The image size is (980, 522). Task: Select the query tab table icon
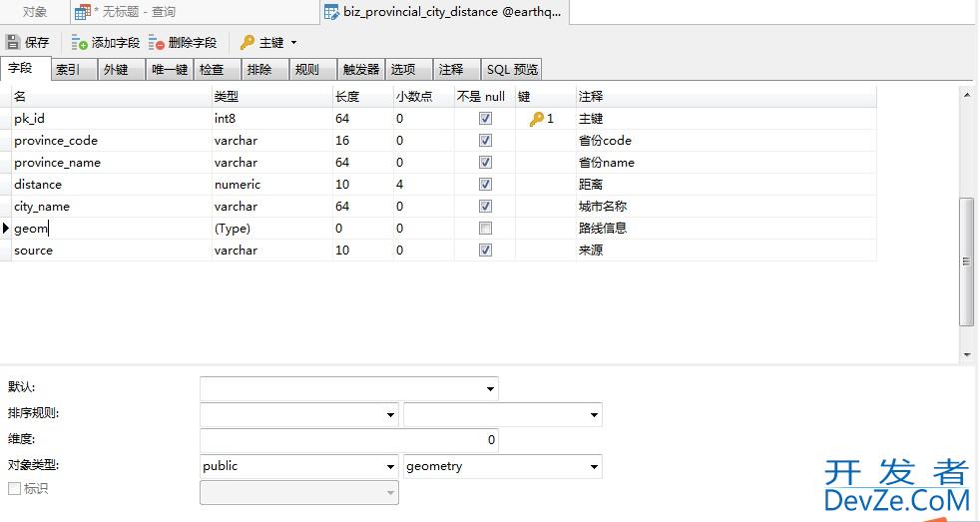83,12
